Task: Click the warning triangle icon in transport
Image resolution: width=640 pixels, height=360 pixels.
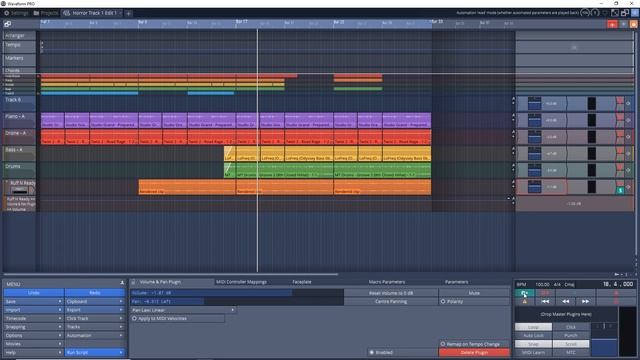Action: 524,301
